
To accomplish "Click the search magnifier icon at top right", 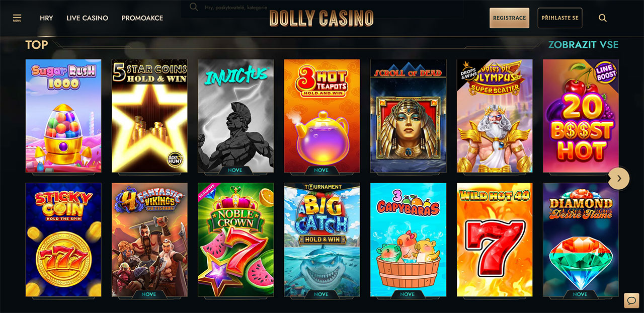I will [603, 18].
